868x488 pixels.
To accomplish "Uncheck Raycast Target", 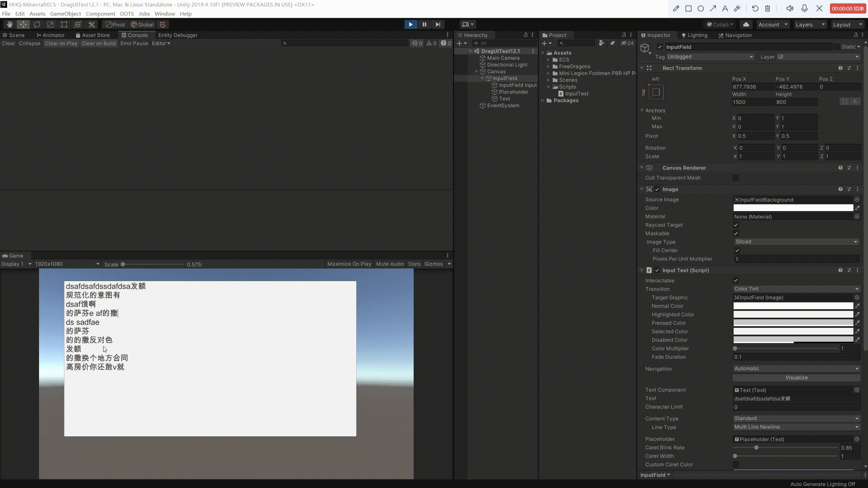I will [x=736, y=225].
